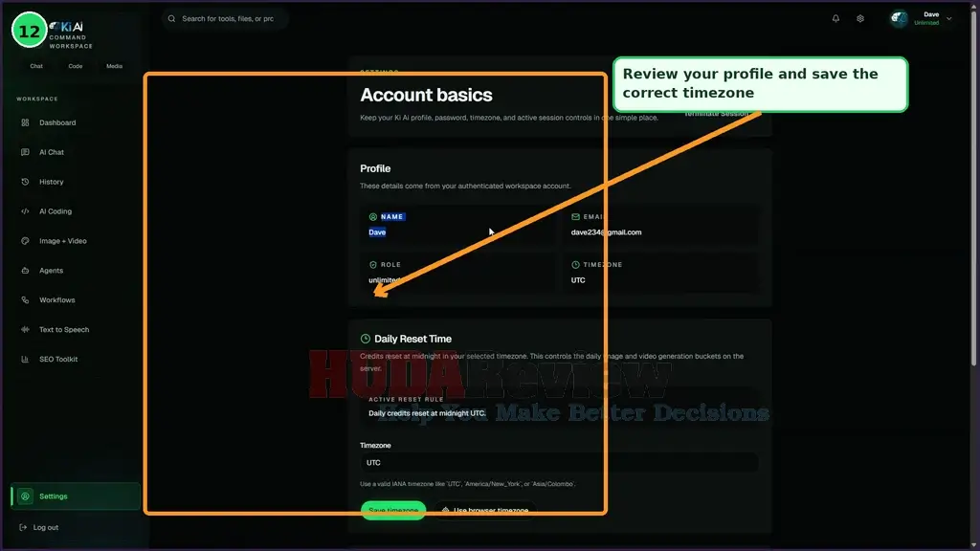
Task: Click the Profile section heading
Action: click(x=375, y=168)
